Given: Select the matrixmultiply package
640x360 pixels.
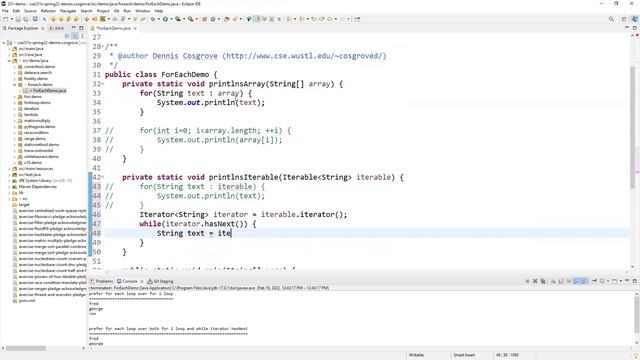Looking at the screenshot, I should [37, 120].
